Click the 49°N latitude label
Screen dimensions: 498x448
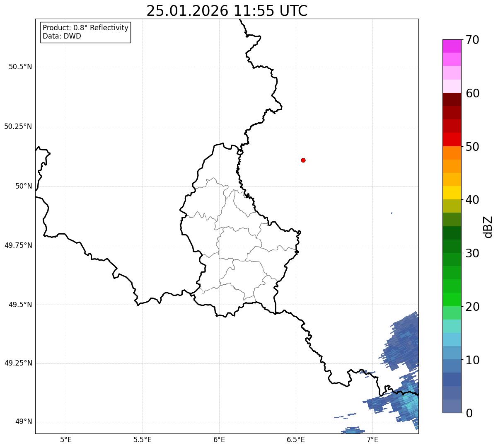click(x=24, y=422)
